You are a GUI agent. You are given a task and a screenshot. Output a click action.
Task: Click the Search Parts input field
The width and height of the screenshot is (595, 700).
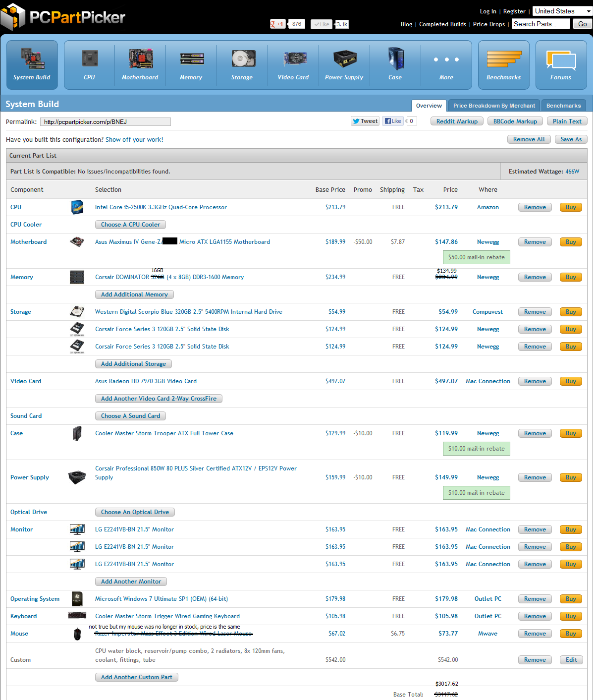coord(541,24)
